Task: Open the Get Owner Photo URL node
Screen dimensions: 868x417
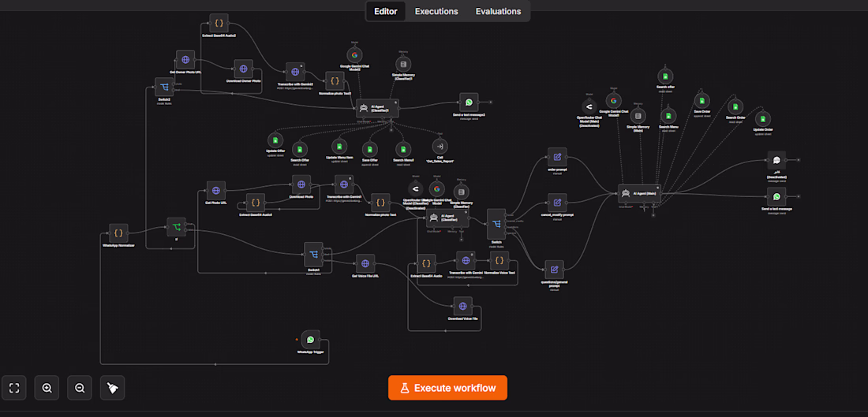Action: click(x=185, y=60)
